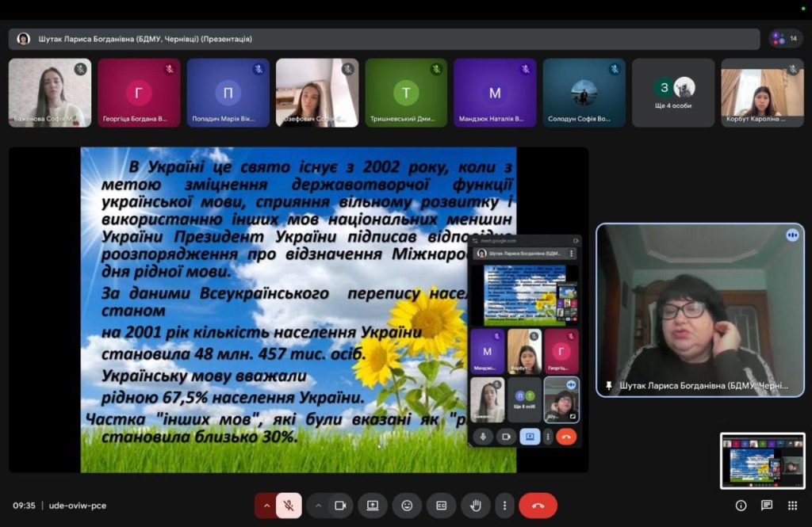Click the present screen icon
The width and height of the screenshot is (812, 527).
tap(373, 506)
